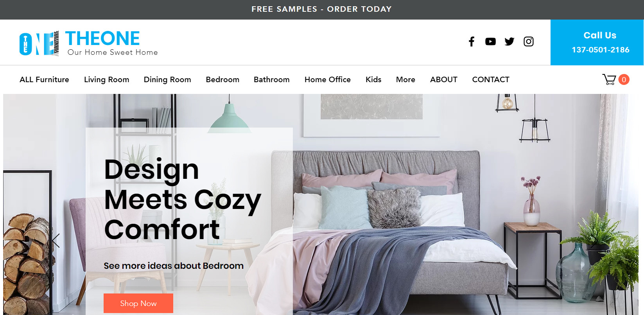Open the CONTACT page link
This screenshot has width=644, height=315.
pos(491,79)
